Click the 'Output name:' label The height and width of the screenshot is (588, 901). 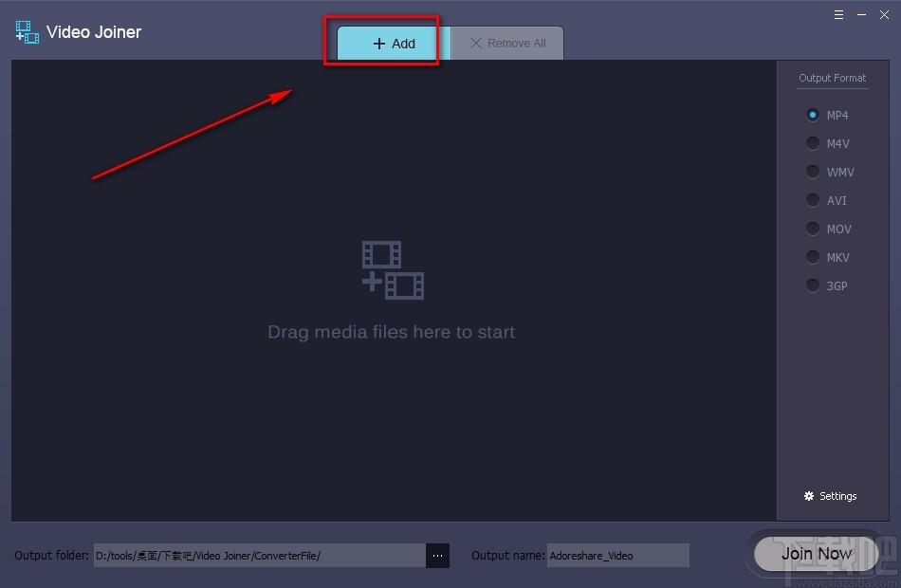pyautogui.click(x=508, y=555)
